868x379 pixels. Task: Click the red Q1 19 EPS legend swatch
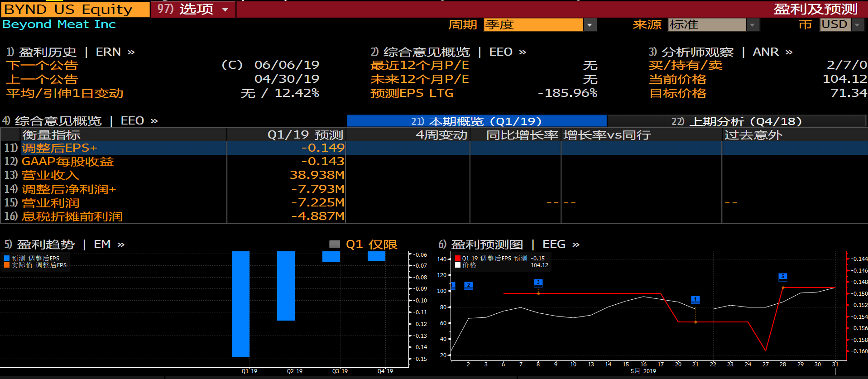pyautogui.click(x=458, y=258)
